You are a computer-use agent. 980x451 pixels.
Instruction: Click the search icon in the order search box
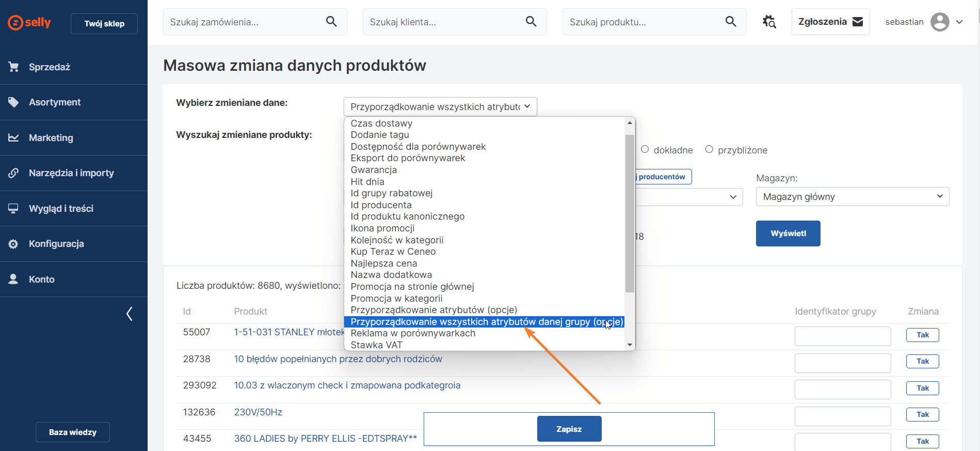click(x=331, y=22)
